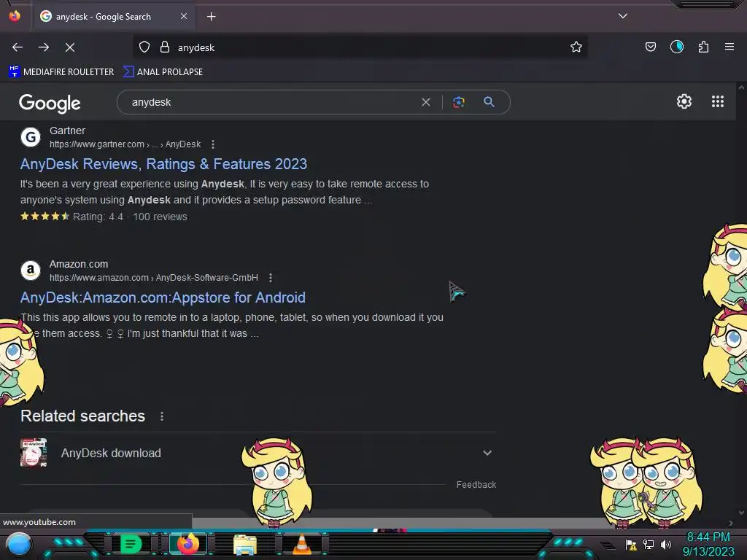Open more options for the Amazon result
The width and height of the screenshot is (747, 560).
click(271, 278)
